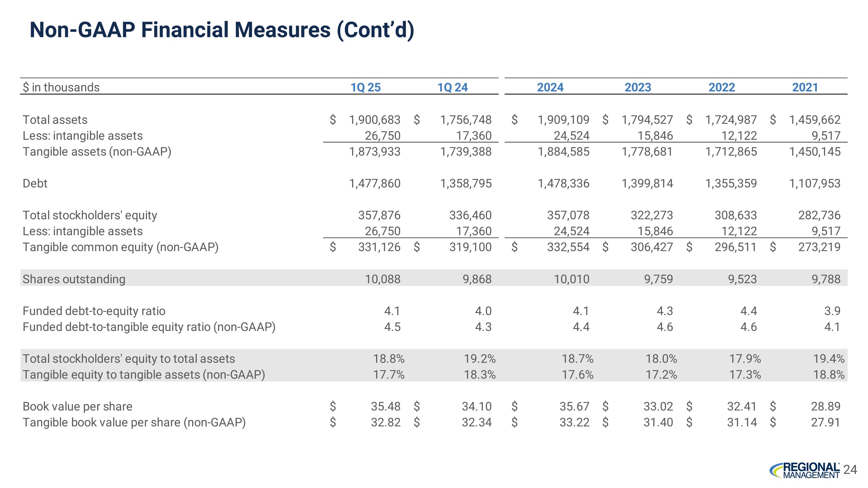
Task: Select Tangible equity to tangible assets label
Action: 144,375
